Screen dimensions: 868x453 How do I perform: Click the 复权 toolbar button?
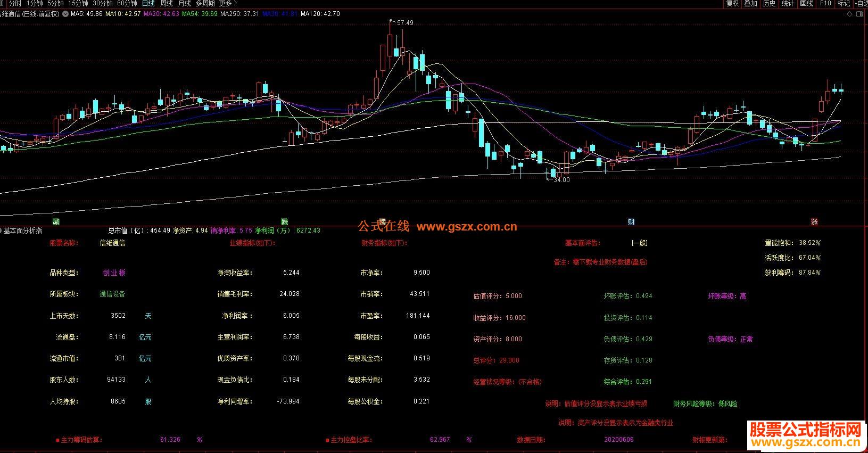point(733,3)
